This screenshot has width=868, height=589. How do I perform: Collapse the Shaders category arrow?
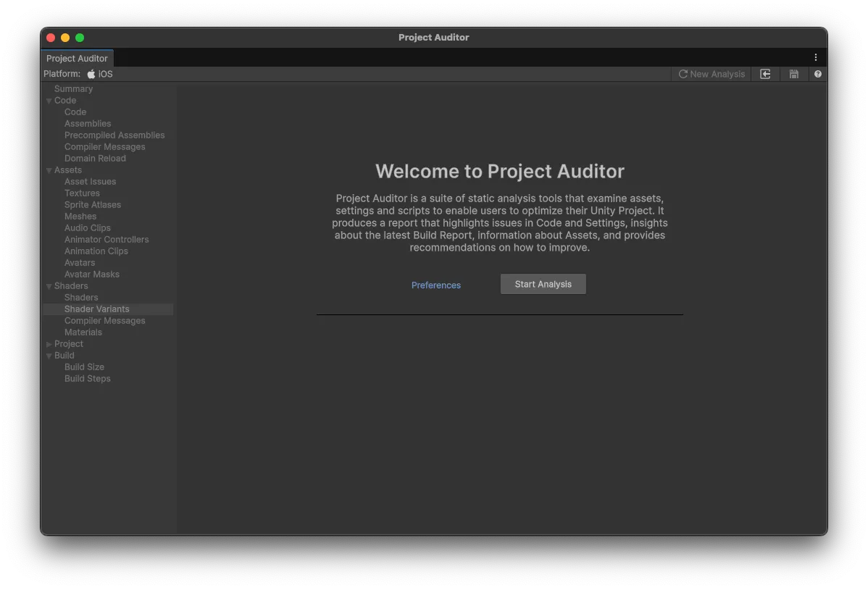click(49, 286)
